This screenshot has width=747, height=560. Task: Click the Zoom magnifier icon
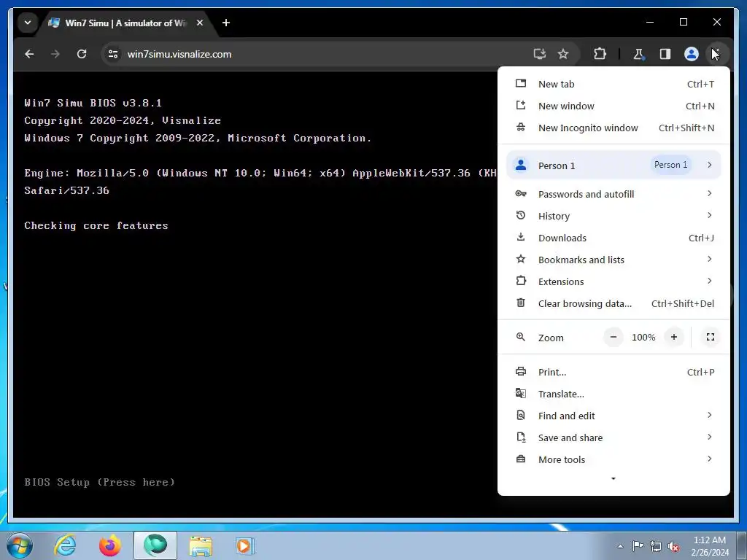click(x=521, y=337)
